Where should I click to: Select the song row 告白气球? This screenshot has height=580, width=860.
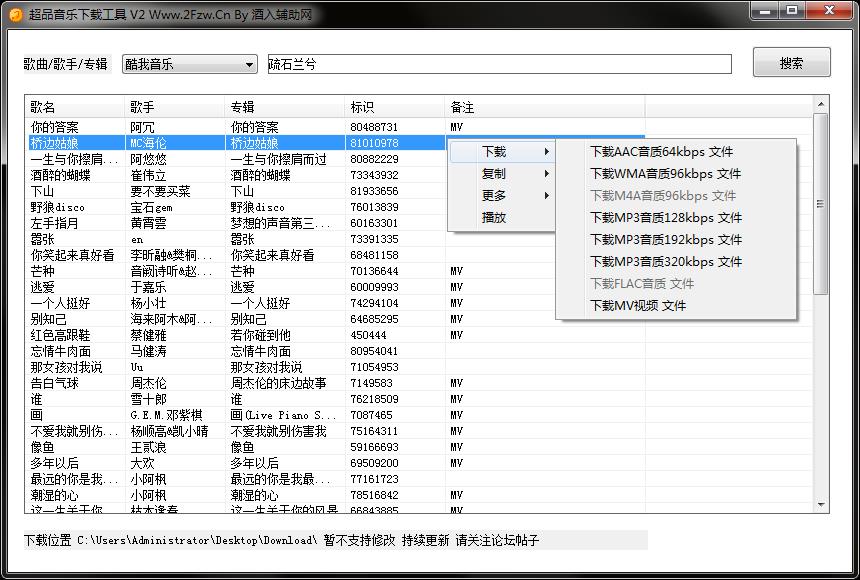click(x=56, y=383)
